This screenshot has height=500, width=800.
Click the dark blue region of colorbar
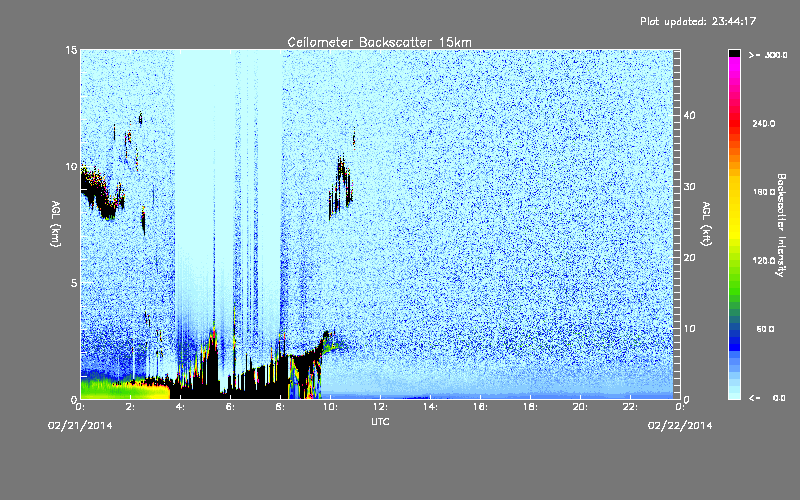pyautogui.click(x=734, y=339)
